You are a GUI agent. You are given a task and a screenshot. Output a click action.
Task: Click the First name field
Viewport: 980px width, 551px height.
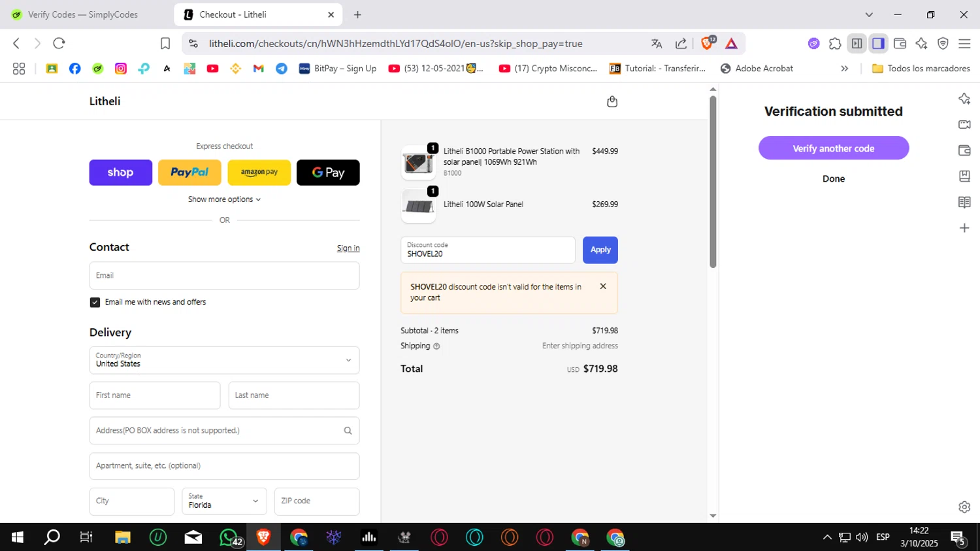pos(155,395)
